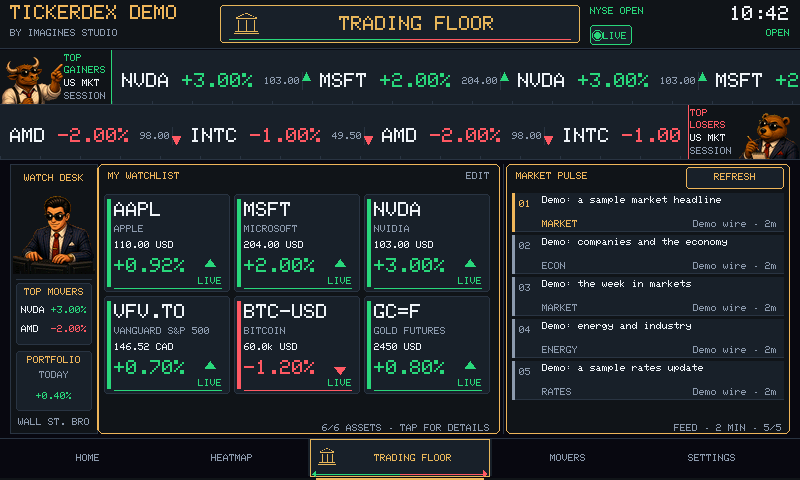Viewport: 800px width, 480px height.
Task: Open the NVDA Nvidia watchlist card
Action: 427,243
